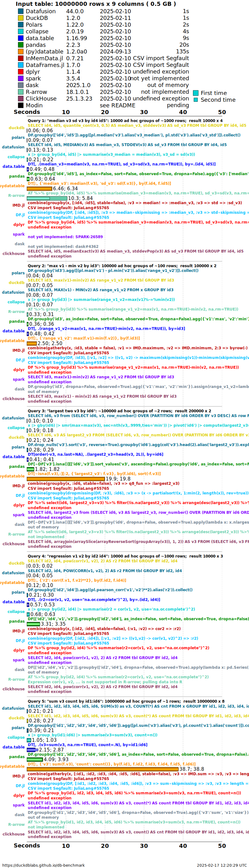
Task: Click the pydatatable bar in Query 5
Action: [102, 769]
